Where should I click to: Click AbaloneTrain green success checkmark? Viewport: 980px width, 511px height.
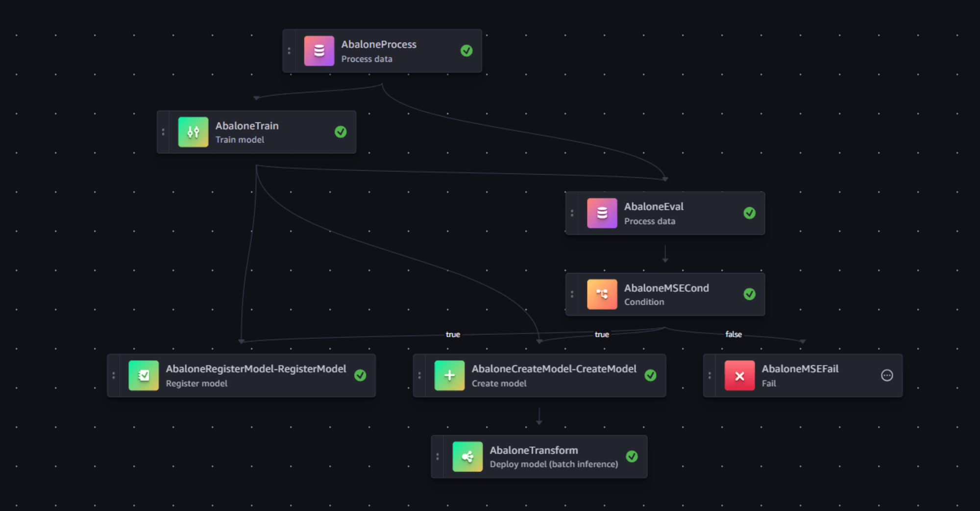341,132
